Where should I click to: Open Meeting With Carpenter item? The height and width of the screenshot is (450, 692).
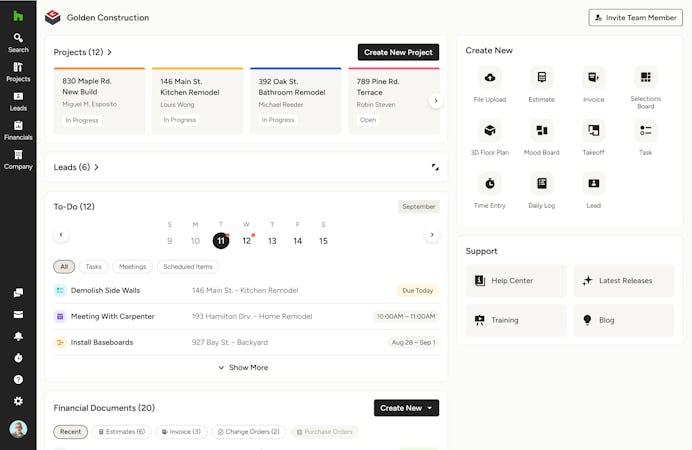click(246, 316)
